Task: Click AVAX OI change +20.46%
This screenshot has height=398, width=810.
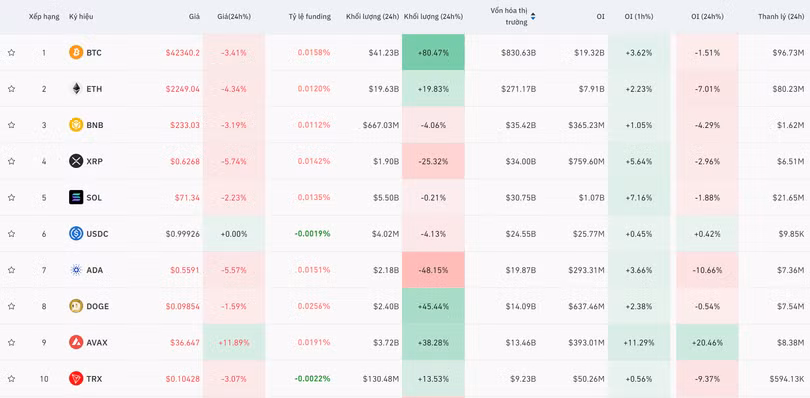Action: 707,342
